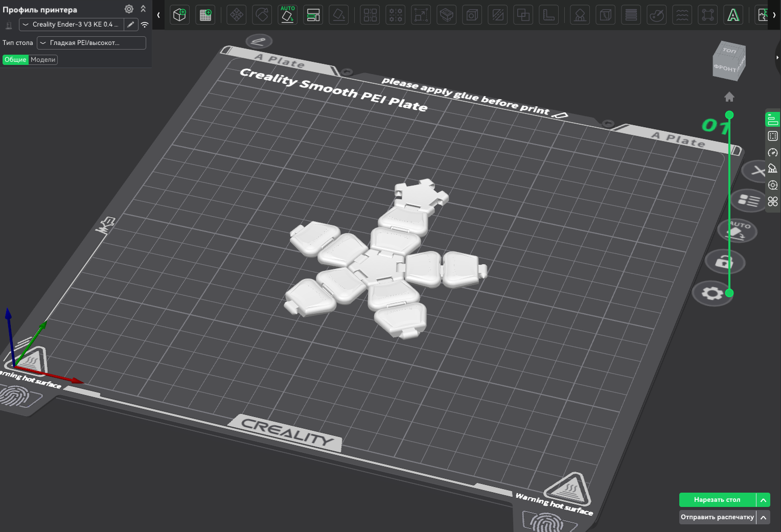This screenshot has width=781, height=532.
Task: Click the Split to parts icon
Action: [396, 15]
